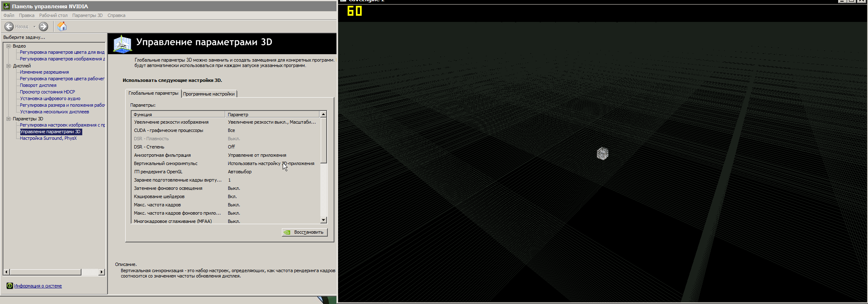Select 'Регулировка параметров цвета для видео' task
This screenshot has width=868, height=304.
point(62,52)
